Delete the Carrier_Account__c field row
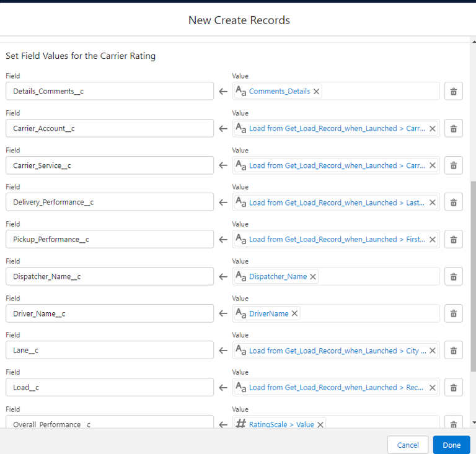The image size is (476, 454). tap(453, 128)
